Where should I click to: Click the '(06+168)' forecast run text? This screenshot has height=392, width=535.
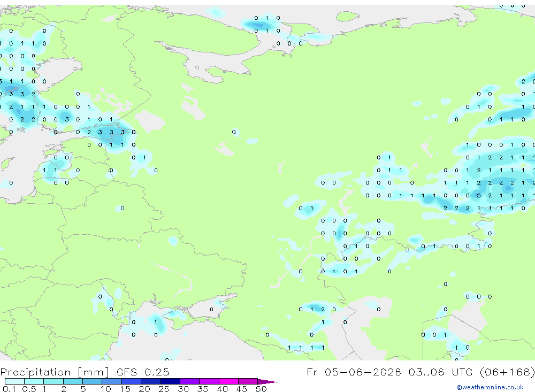pyautogui.click(x=507, y=372)
